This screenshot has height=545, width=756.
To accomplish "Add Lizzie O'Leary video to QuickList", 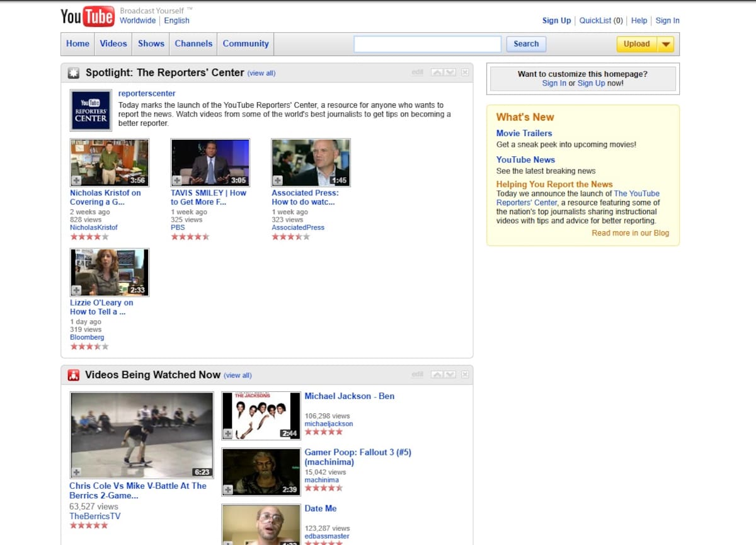I will click(76, 290).
